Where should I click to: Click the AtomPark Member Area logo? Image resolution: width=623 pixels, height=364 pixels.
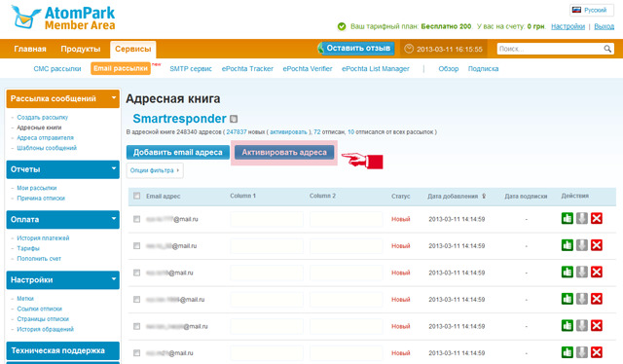63,18
